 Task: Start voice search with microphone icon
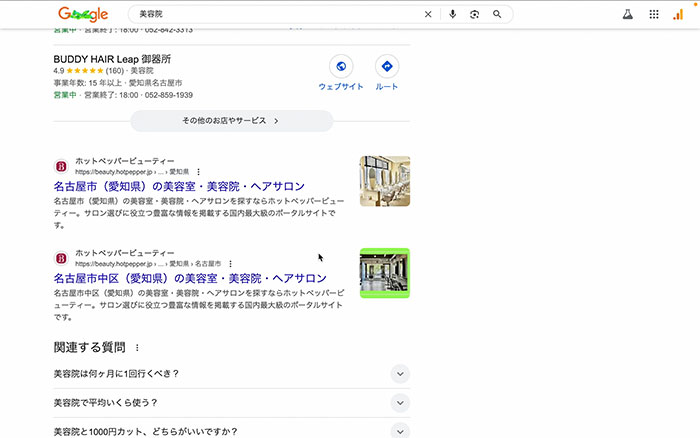pyautogui.click(x=452, y=14)
